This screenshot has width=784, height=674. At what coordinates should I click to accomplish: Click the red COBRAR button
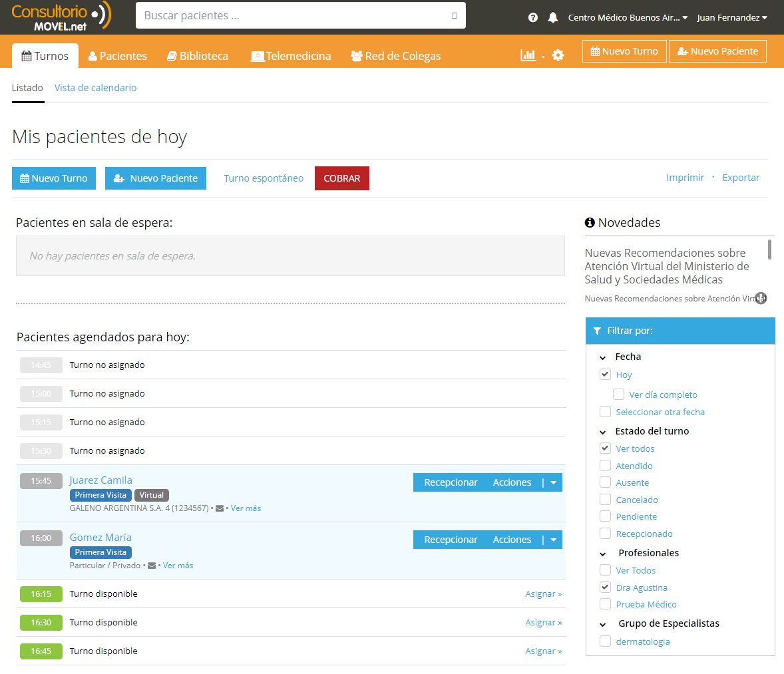pos(342,178)
